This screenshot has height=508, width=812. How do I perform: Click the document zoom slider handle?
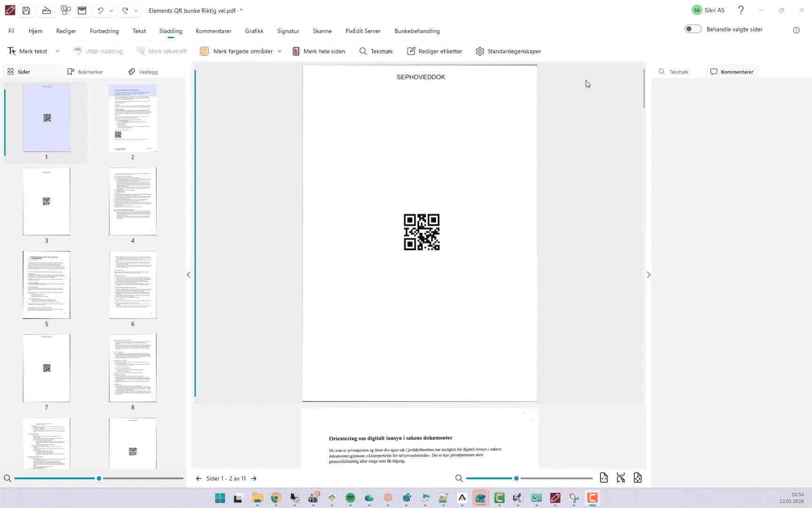[516, 478]
